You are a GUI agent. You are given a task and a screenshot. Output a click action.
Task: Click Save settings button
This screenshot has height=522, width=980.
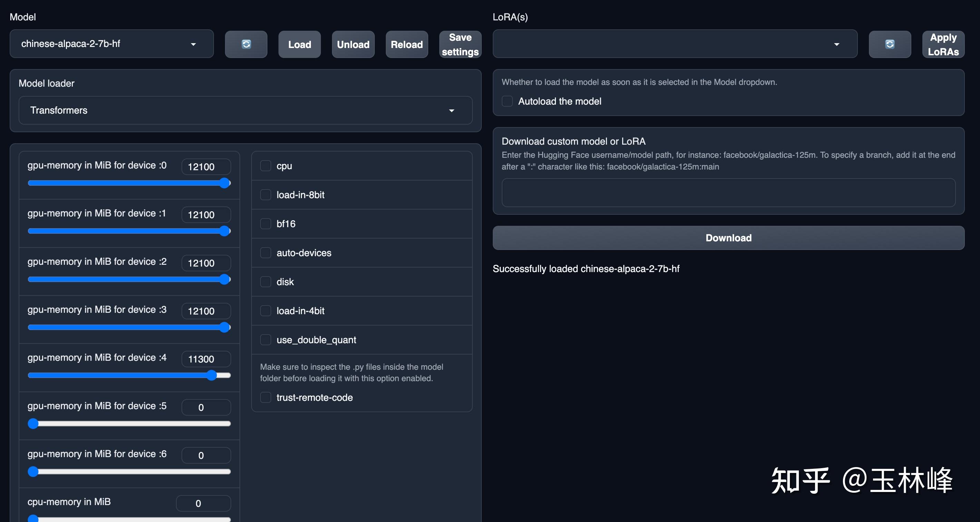tap(460, 45)
